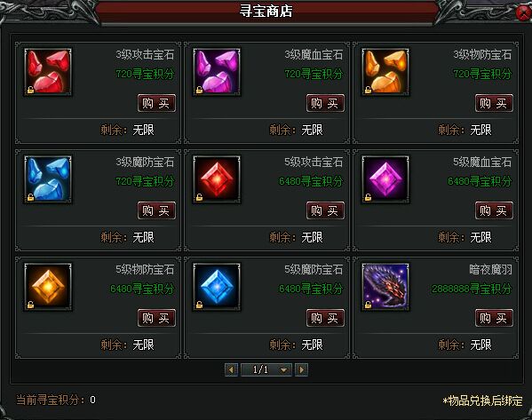
Task: Buy the 暗夜魔羽 with 购买 button
Action: pos(494,318)
